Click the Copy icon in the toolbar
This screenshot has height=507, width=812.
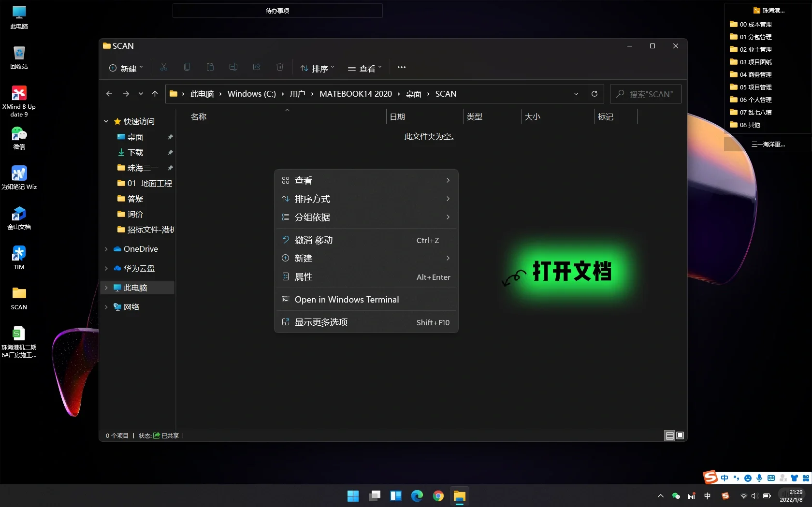(x=187, y=67)
